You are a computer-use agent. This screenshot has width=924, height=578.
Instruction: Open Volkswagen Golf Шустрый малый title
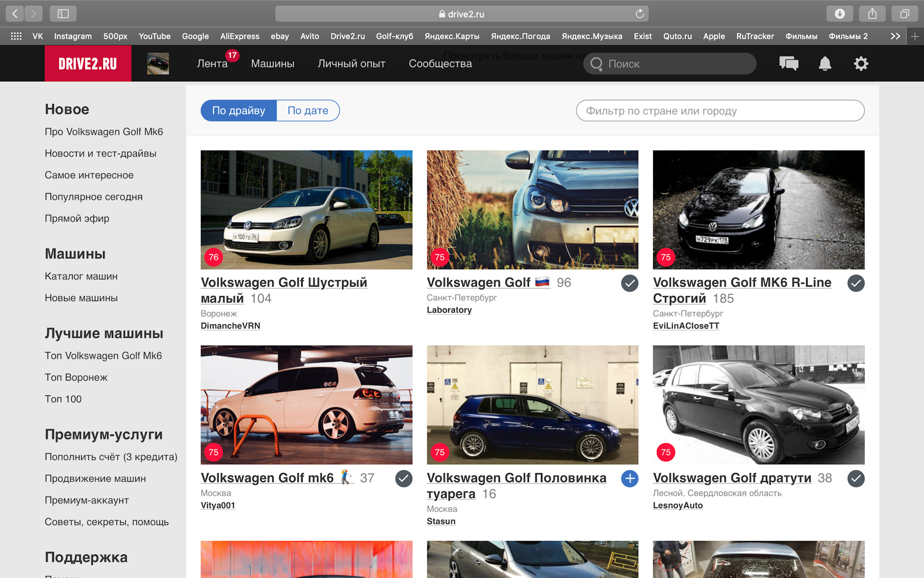284,290
